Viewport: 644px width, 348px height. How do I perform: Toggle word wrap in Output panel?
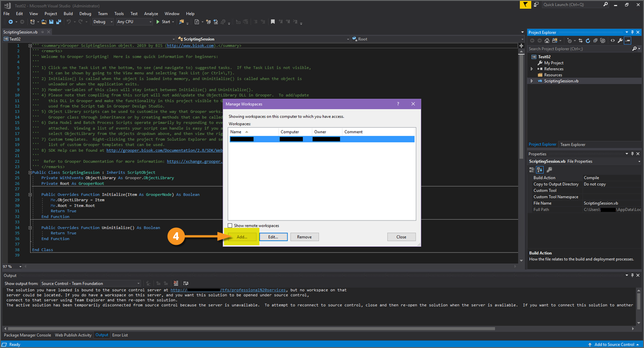click(x=186, y=283)
